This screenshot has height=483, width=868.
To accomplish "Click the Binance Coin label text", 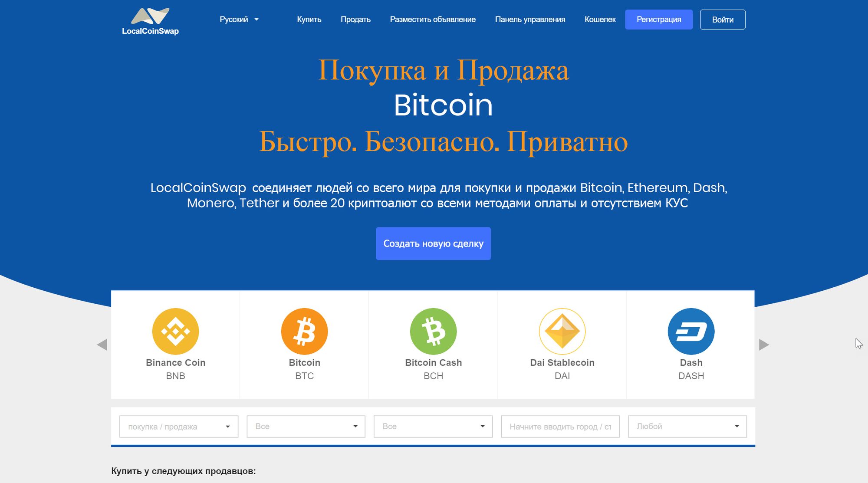I will pos(176,363).
